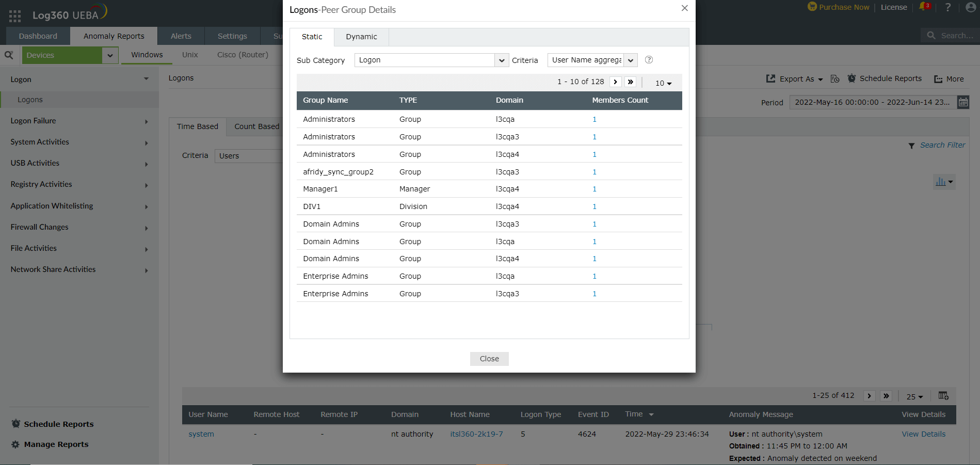The image size is (980, 465).
Task: Switch to Count Based tab
Action: tap(256, 126)
